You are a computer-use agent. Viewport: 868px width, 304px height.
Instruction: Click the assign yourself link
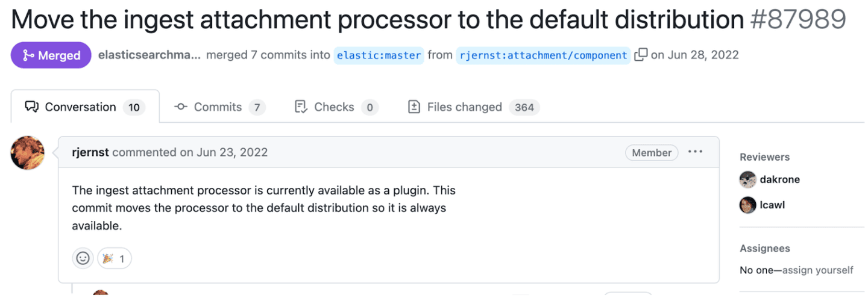click(817, 270)
